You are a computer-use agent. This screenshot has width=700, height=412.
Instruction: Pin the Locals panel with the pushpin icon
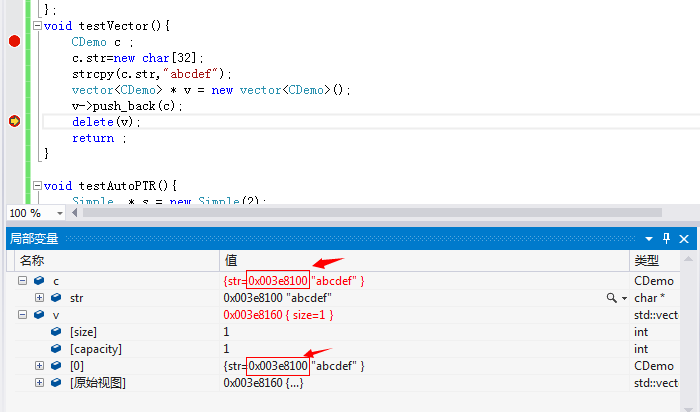point(667,238)
